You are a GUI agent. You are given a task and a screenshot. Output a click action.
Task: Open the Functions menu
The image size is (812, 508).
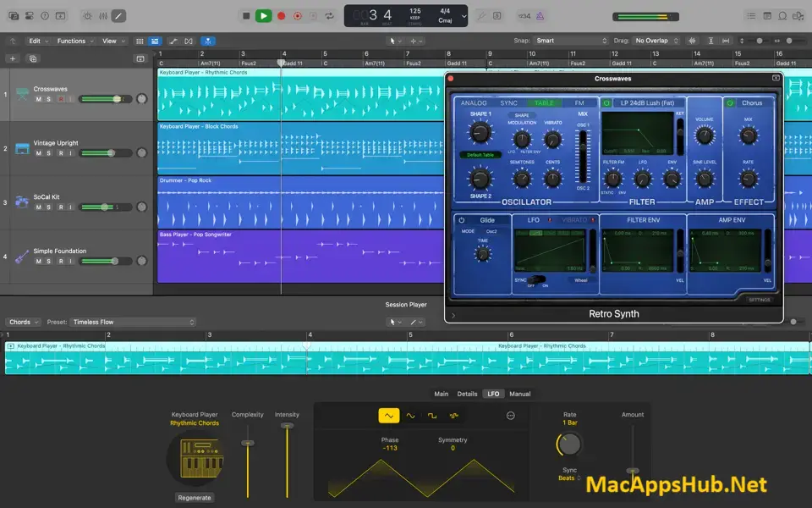coord(75,41)
